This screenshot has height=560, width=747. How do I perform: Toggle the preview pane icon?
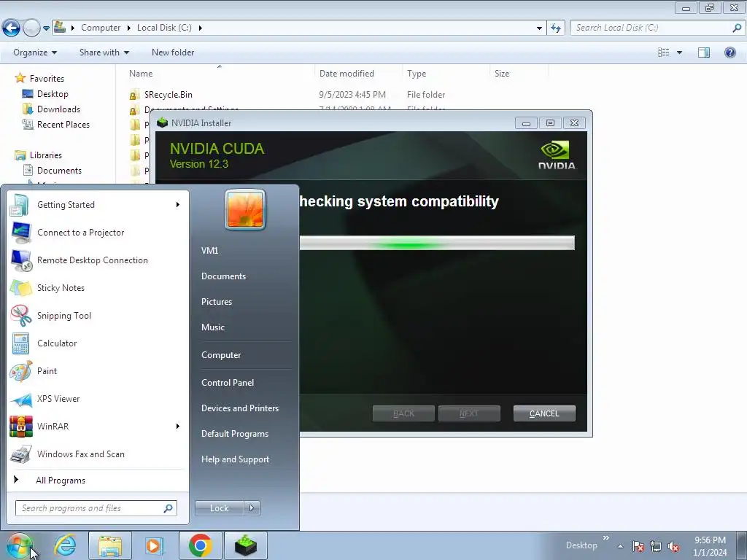coord(704,52)
